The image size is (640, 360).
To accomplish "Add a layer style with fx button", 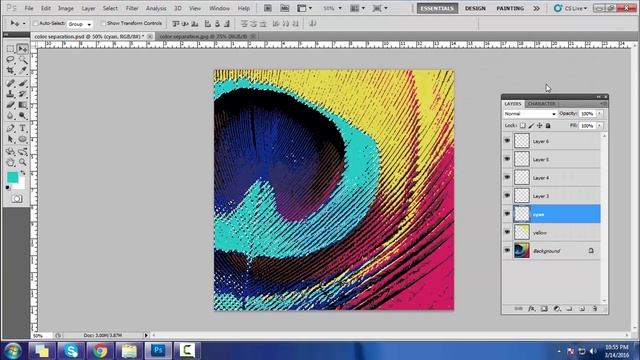I will [531, 309].
